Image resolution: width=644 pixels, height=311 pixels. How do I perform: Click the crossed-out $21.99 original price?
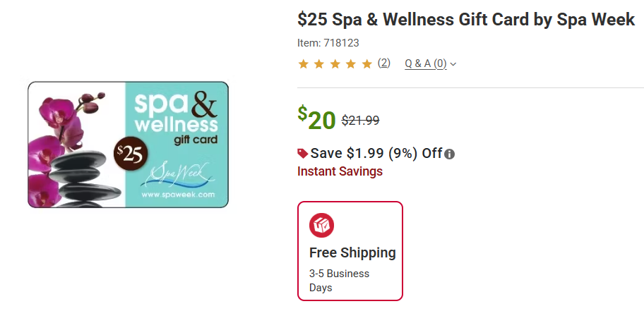(360, 121)
